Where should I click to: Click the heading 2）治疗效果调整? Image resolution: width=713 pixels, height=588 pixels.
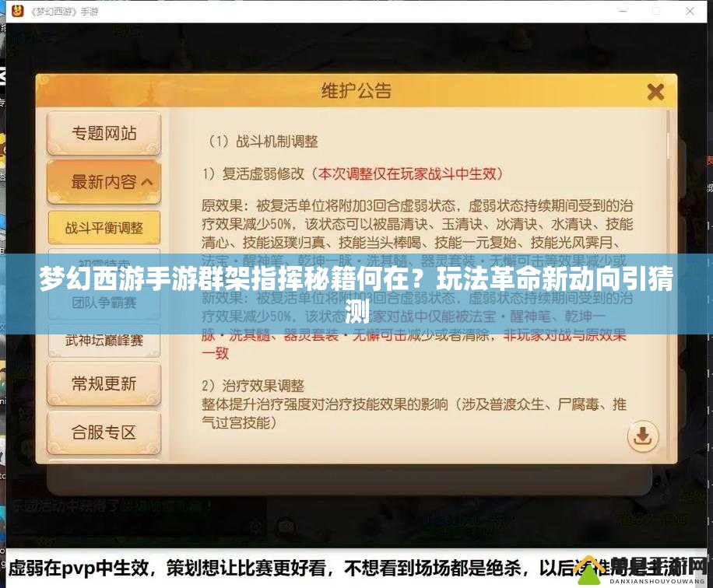pyautogui.click(x=253, y=386)
